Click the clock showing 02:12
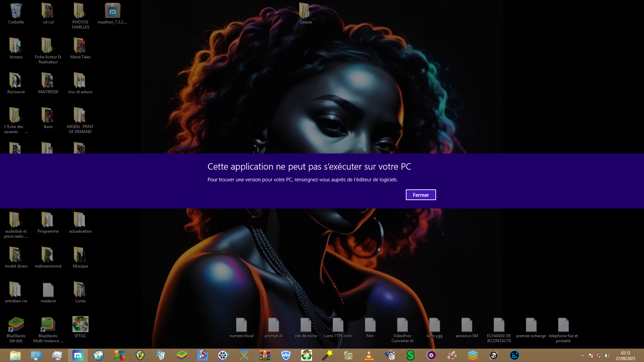This screenshot has width=644, height=362. pyautogui.click(x=625, y=355)
